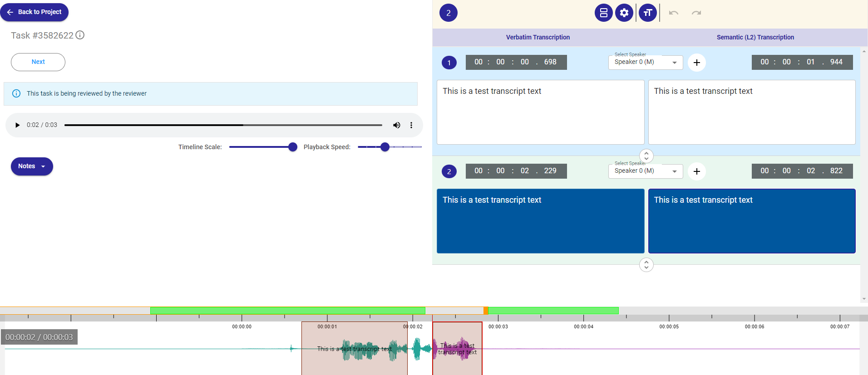Click segment number 2 badge
The width and height of the screenshot is (868, 375).
[449, 171]
